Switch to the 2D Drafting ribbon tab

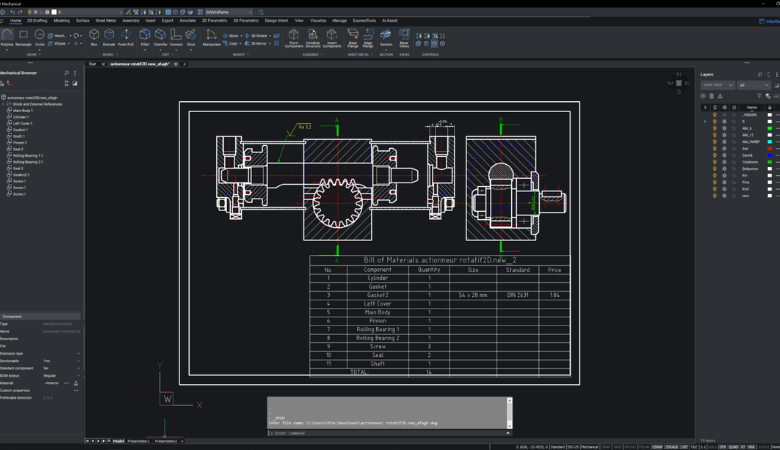[37, 21]
